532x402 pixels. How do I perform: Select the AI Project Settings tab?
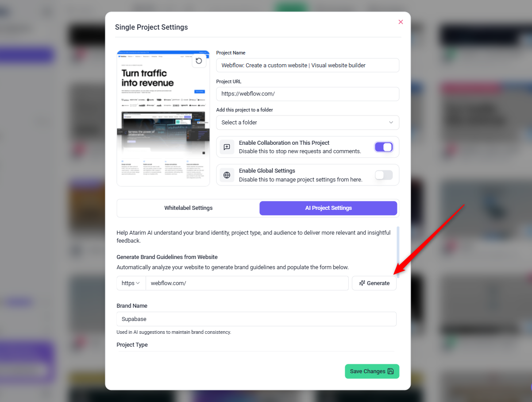[x=328, y=208]
